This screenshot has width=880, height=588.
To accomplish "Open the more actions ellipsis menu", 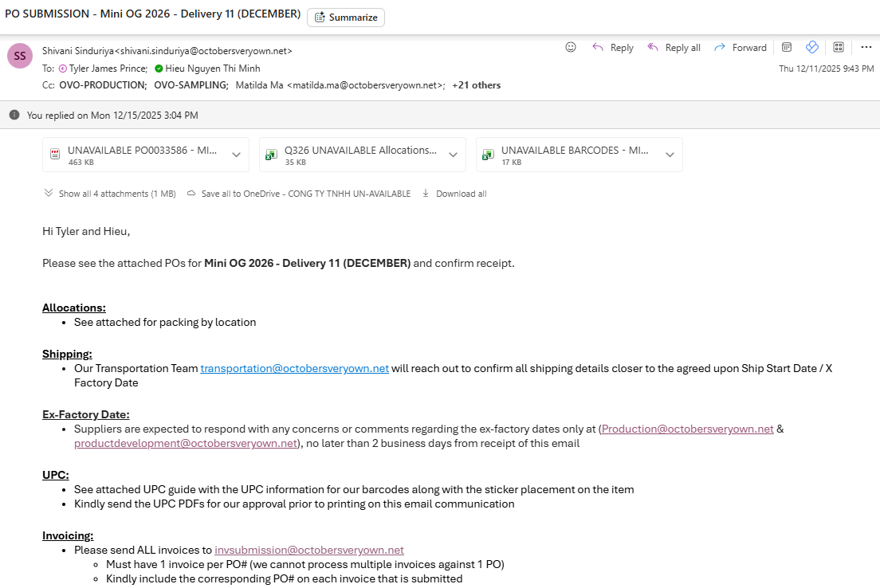I will pyautogui.click(x=866, y=48).
